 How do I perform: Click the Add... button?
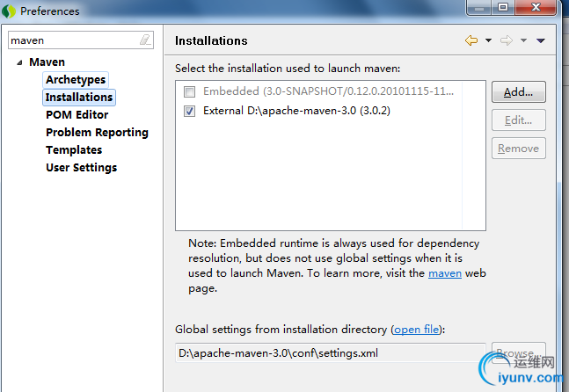519,92
